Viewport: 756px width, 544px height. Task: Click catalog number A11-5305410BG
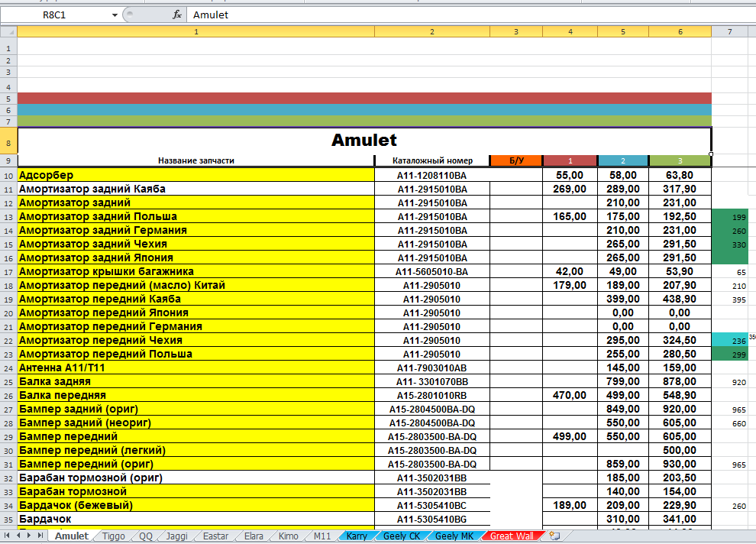[432, 520]
